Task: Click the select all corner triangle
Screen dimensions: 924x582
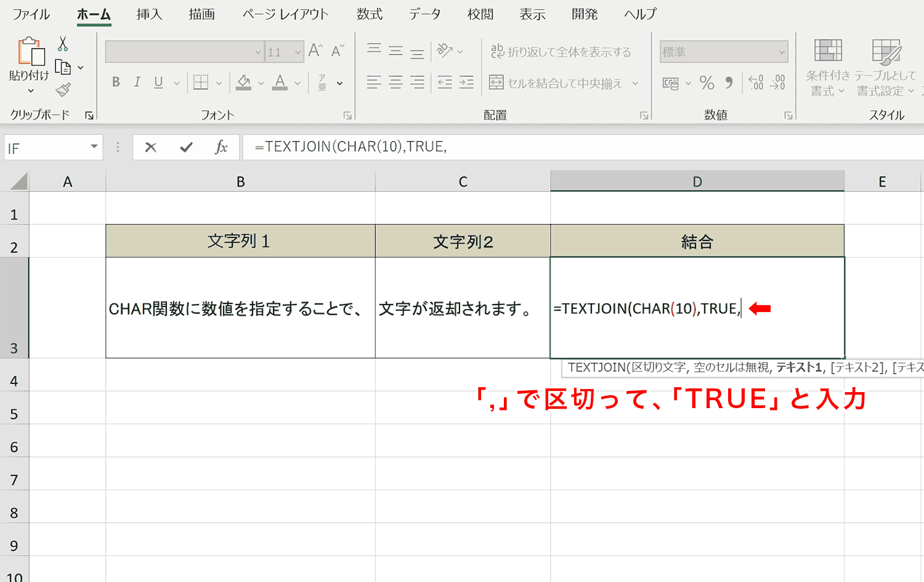Action: (x=19, y=181)
